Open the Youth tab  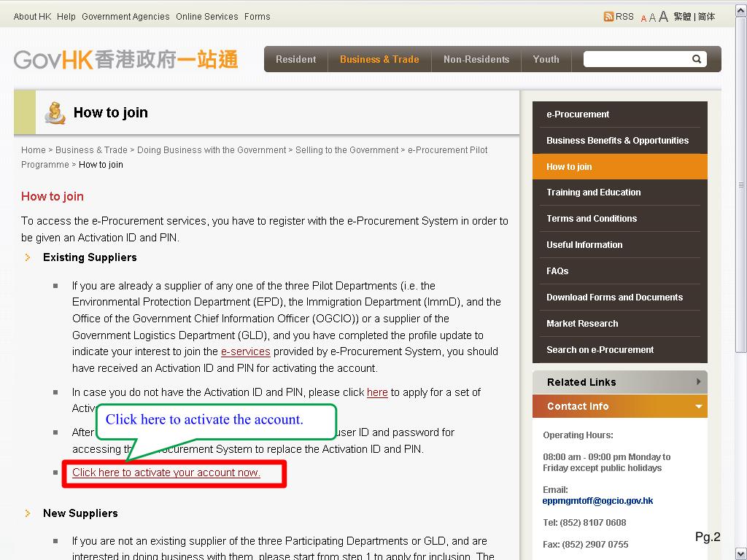point(546,59)
